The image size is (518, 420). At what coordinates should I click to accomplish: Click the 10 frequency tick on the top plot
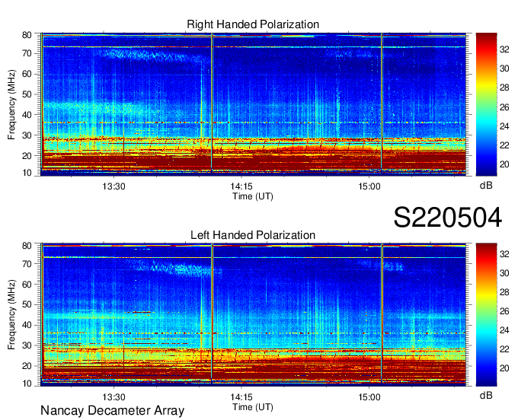(27, 173)
